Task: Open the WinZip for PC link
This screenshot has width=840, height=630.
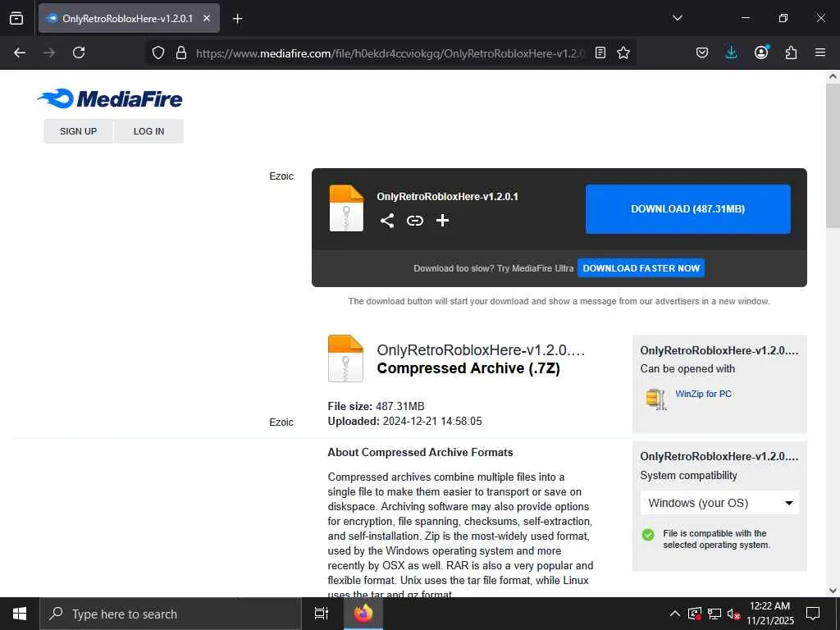Action: (x=703, y=394)
